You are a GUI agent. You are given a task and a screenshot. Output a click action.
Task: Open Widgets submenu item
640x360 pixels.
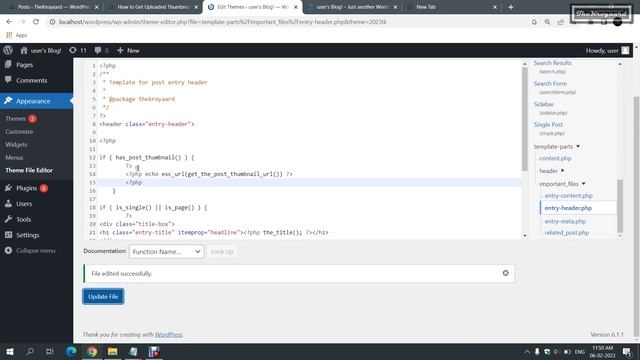(16, 144)
